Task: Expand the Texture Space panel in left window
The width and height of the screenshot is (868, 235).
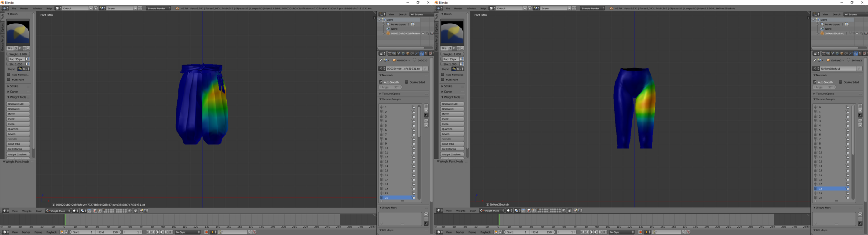Action: (391, 94)
